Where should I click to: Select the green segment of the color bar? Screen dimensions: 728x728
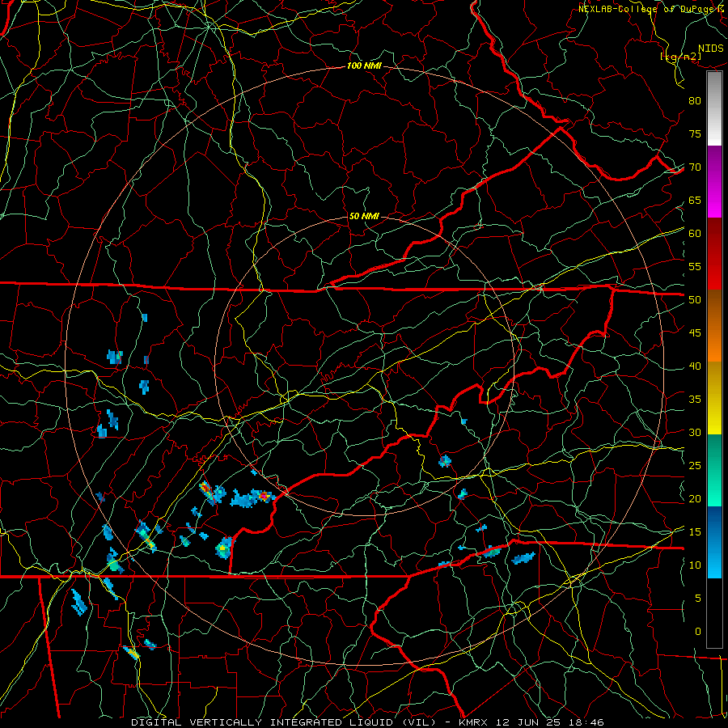[x=714, y=470]
